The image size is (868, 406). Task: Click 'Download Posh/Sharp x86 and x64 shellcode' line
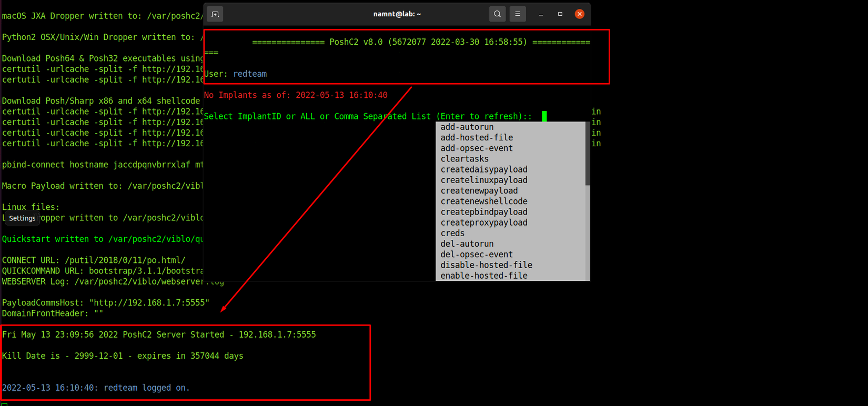pyautogui.click(x=101, y=101)
